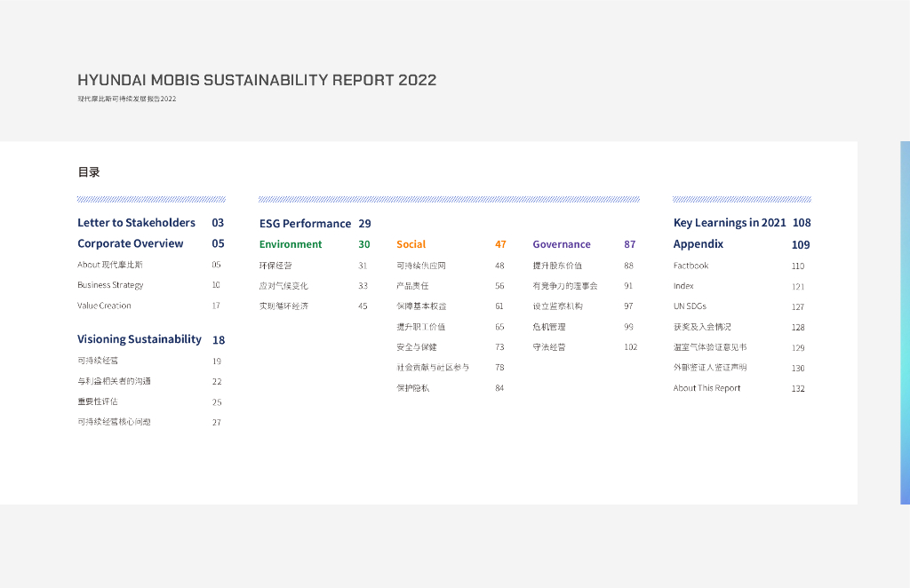Open the Index entry in Appendix
Image resolution: width=910 pixels, height=588 pixels.
pos(683,286)
